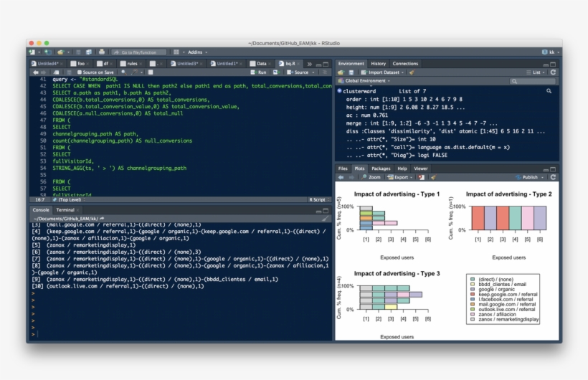
Task: Click the Source button
Action: [x=298, y=72]
